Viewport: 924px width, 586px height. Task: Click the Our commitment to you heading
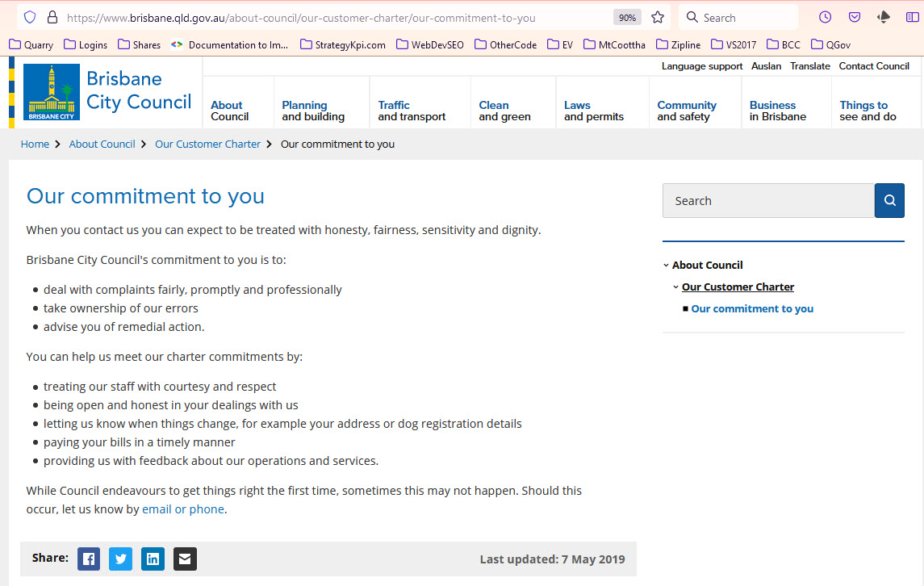click(145, 195)
